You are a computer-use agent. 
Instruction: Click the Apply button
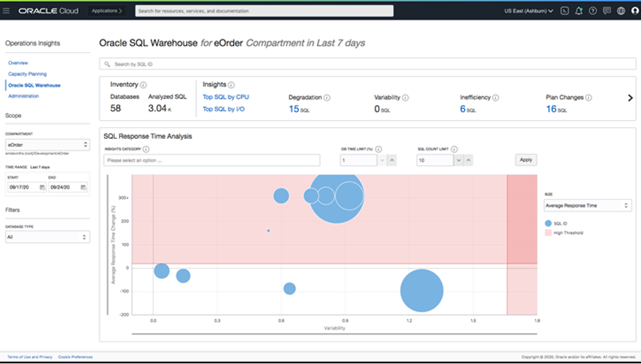525,160
